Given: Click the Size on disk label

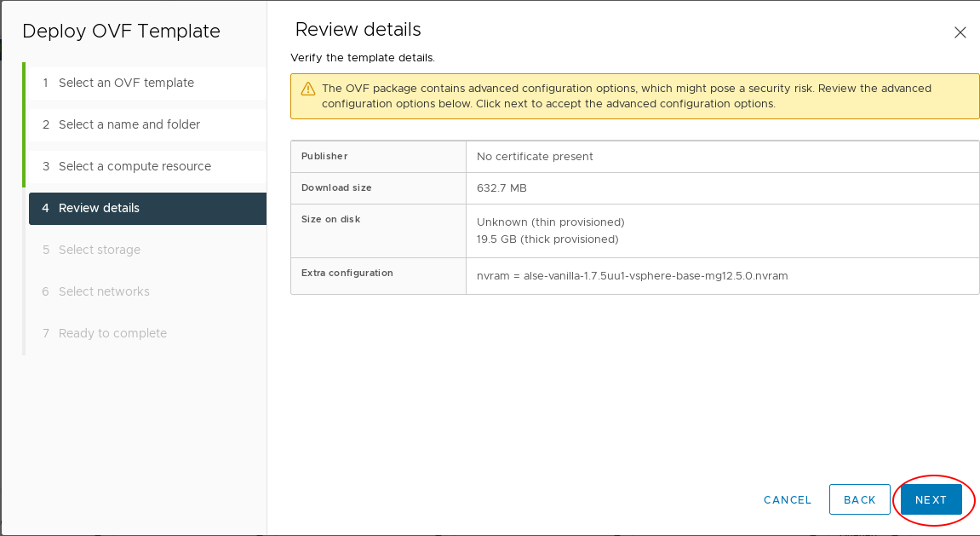Looking at the screenshot, I should [x=330, y=219].
